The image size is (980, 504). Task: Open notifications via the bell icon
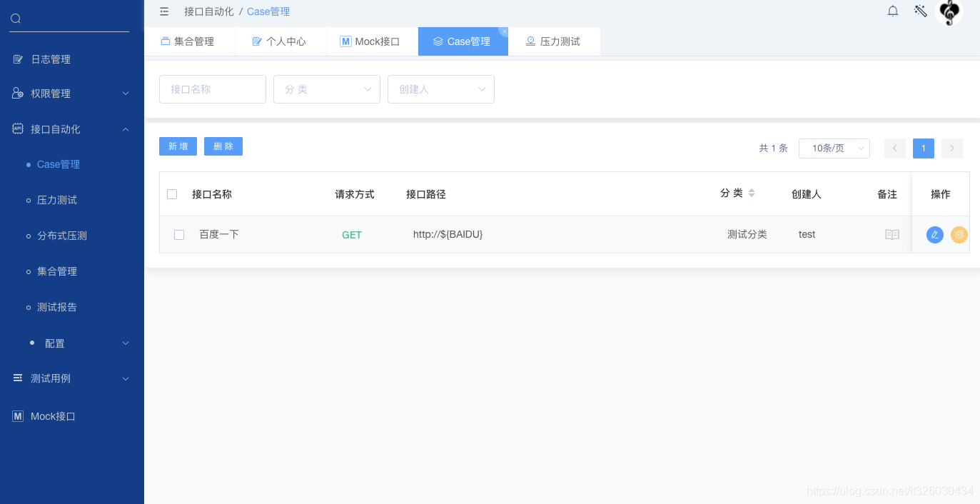(x=892, y=11)
